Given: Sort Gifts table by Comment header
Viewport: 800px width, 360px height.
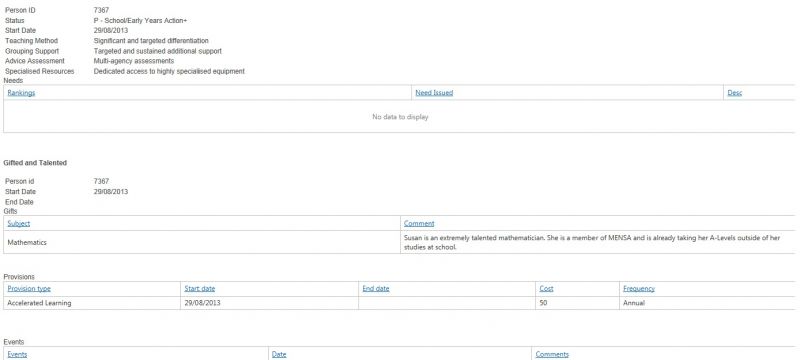Looking at the screenshot, I should click(419, 223).
